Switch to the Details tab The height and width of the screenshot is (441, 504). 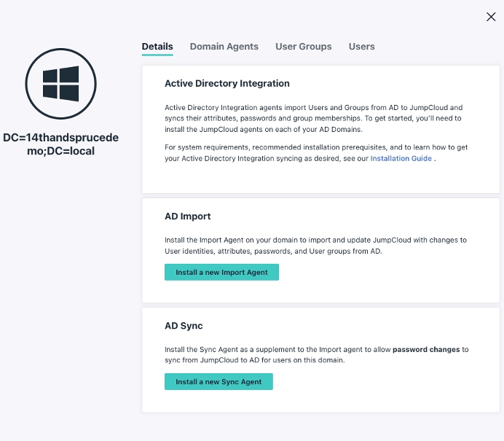[157, 47]
